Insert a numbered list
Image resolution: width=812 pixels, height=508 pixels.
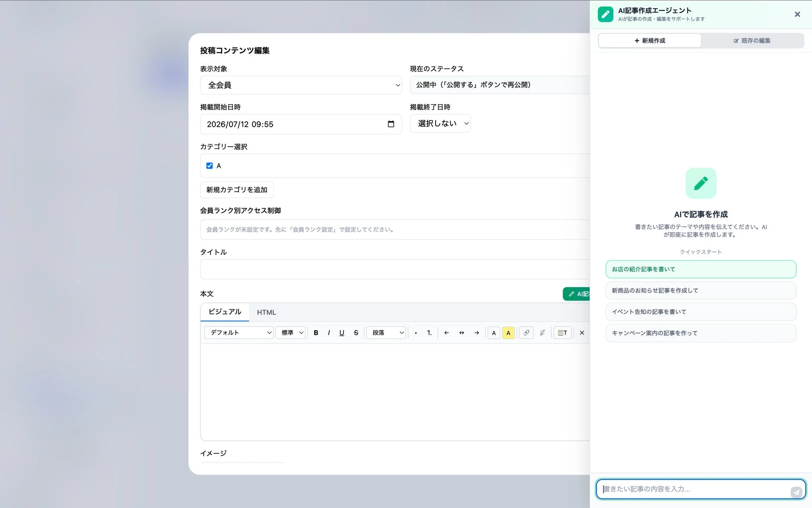(x=429, y=333)
